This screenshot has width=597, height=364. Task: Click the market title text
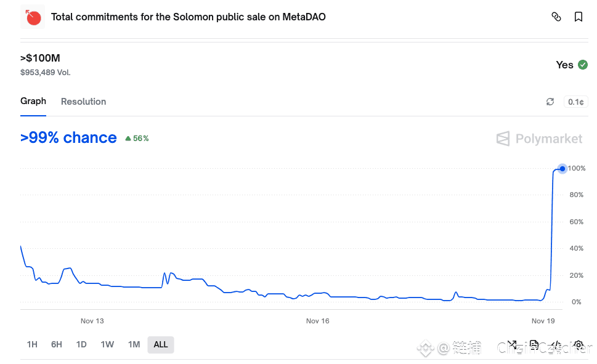[189, 17]
